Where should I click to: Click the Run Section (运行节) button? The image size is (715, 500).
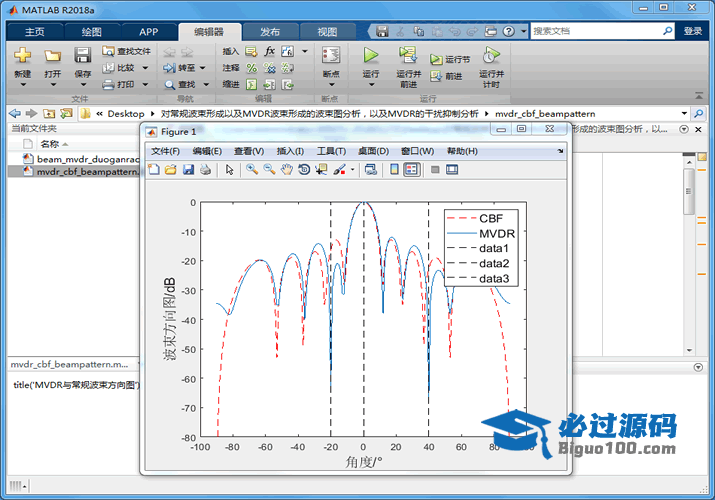point(450,59)
